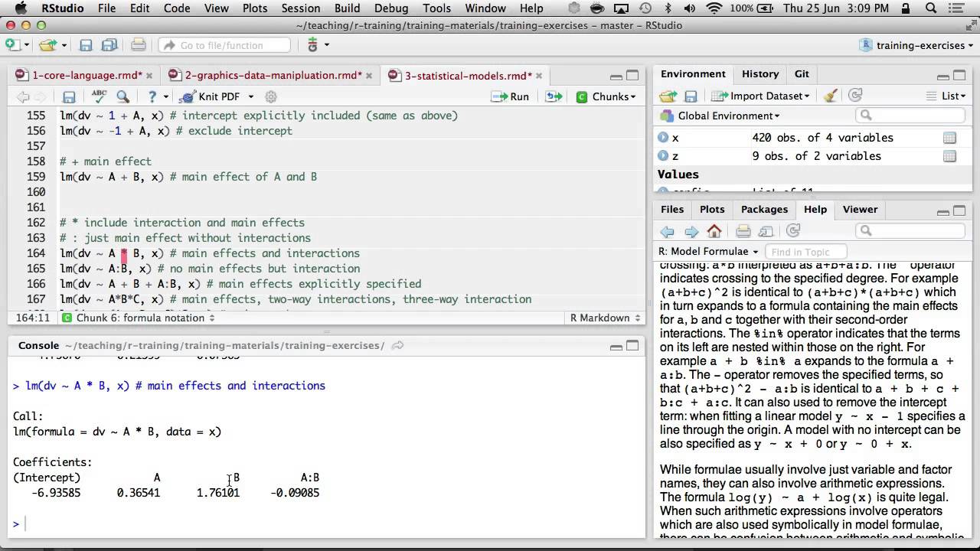
Task: Close the 3-statistical-models.rmd tab
Action: pyautogui.click(x=540, y=76)
